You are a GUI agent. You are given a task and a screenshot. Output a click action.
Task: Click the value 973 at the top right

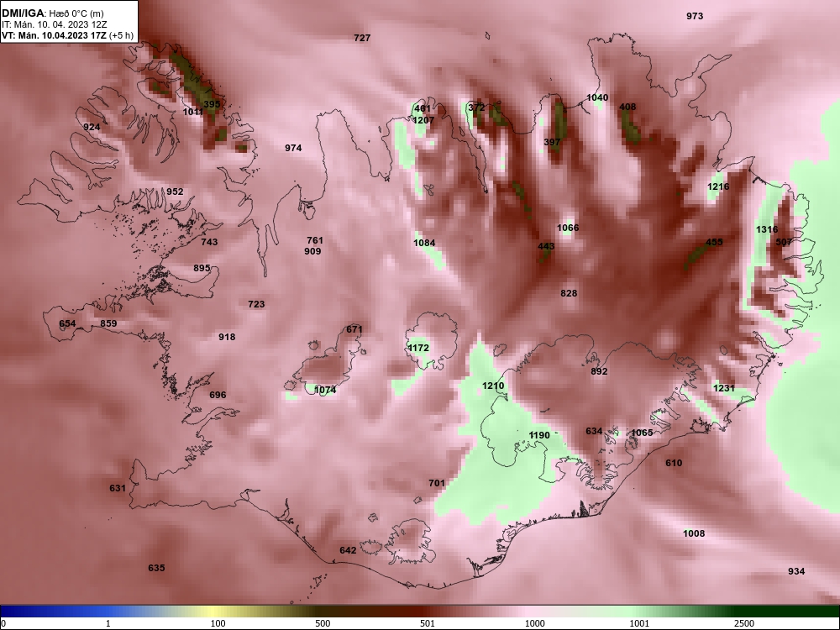pos(695,16)
